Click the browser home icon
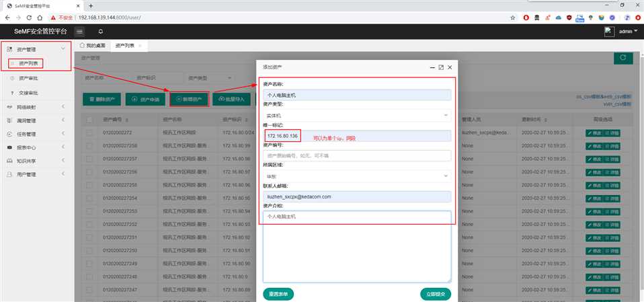The image size is (644, 302). click(x=42, y=17)
